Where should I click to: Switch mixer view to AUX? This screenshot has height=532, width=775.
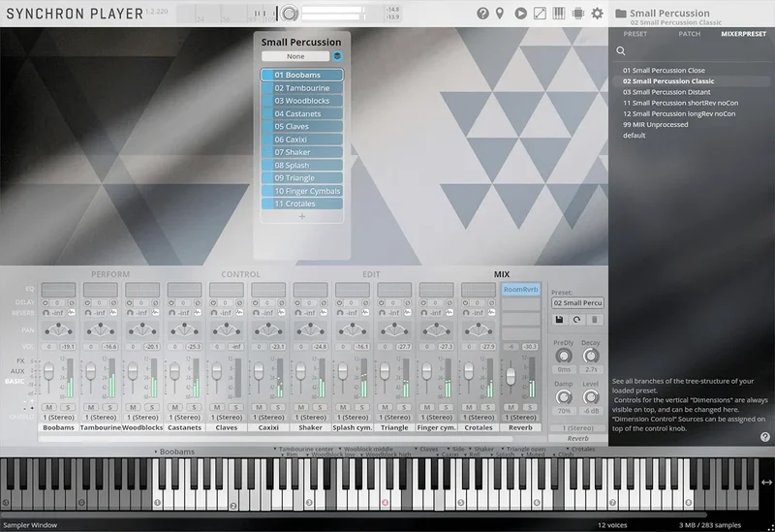click(17, 371)
